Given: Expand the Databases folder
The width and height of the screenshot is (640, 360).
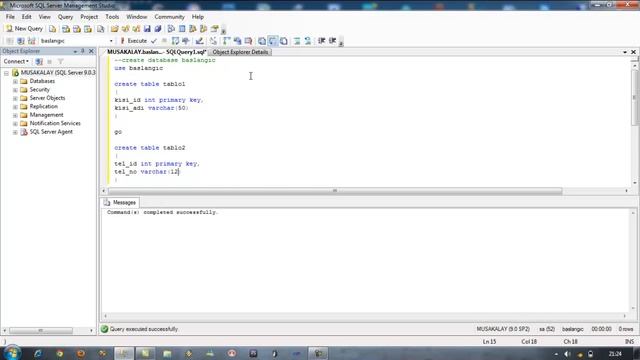Looking at the screenshot, I should tap(15, 81).
